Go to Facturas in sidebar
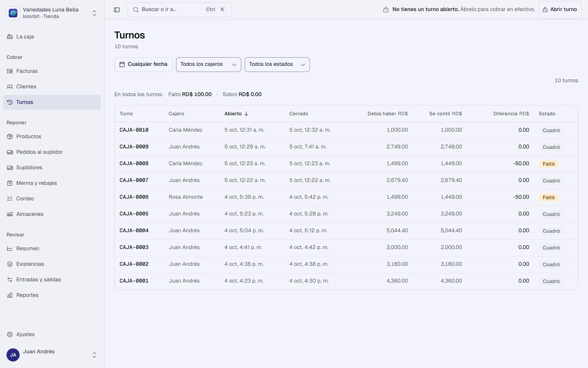Viewport: 588px width, 368px height. [52, 71]
